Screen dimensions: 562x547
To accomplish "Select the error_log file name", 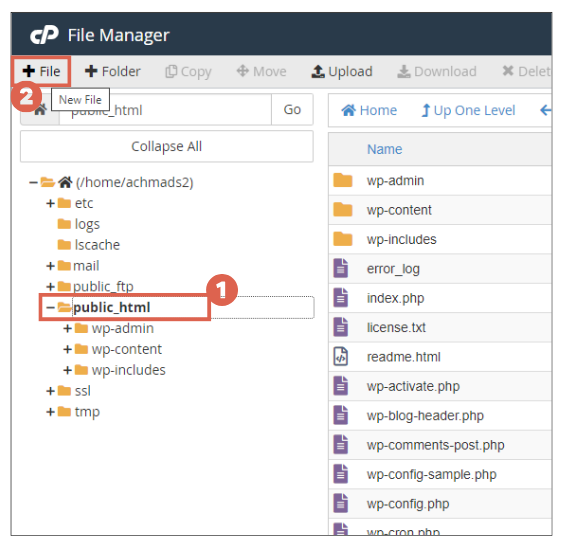I will [393, 269].
